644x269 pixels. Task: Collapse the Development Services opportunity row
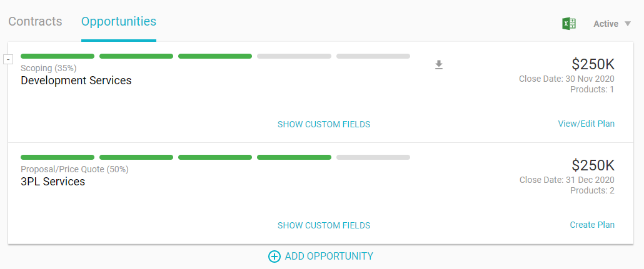point(9,59)
